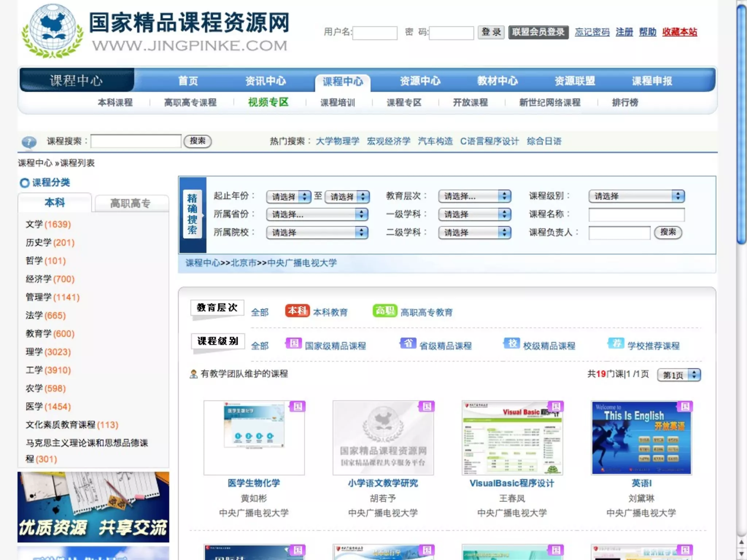Switch to the 高职高专 category tab
Image resolution: width=747 pixels, height=560 pixels.
[x=131, y=203]
